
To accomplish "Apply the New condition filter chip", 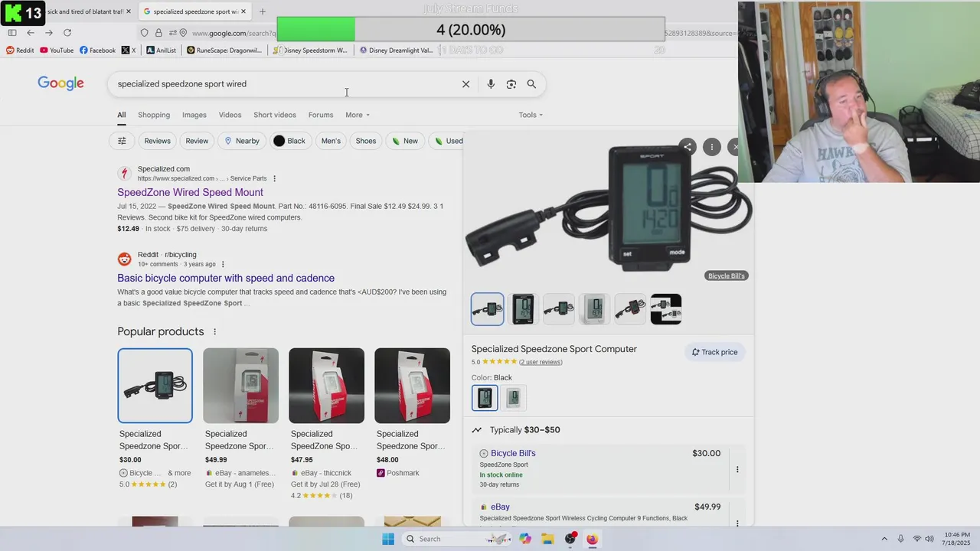I will (x=405, y=141).
